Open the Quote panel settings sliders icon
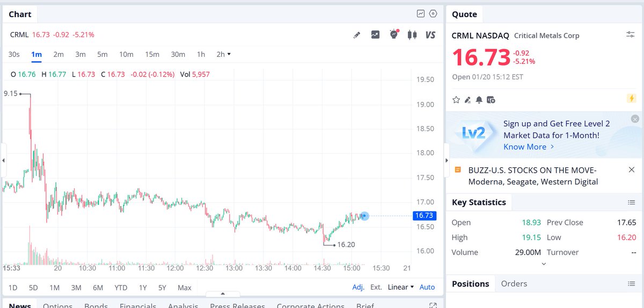This screenshot has width=644, height=308. point(631,34)
